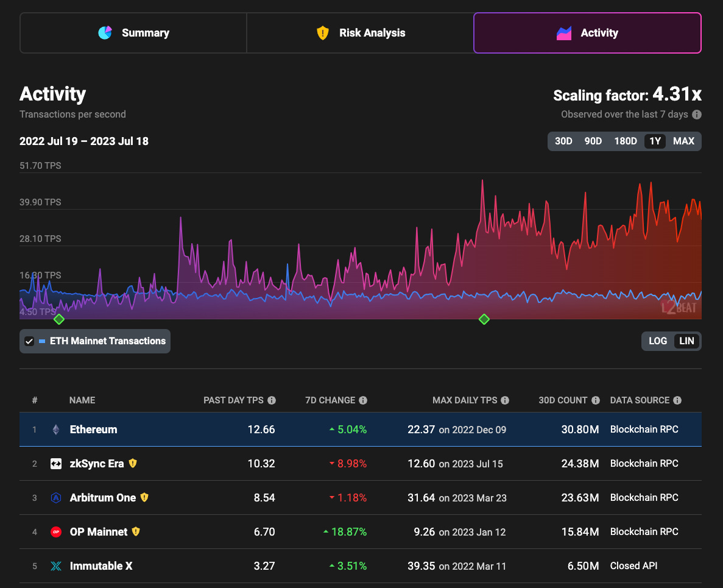
Task: Click the DATA SOURCE column header
Action: pyautogui.click(x=640, y=400)
